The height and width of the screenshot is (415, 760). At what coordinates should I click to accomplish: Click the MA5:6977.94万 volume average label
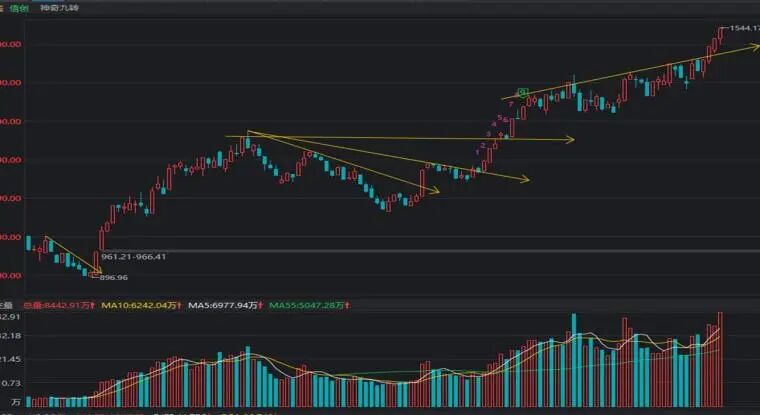click(225, 305)
